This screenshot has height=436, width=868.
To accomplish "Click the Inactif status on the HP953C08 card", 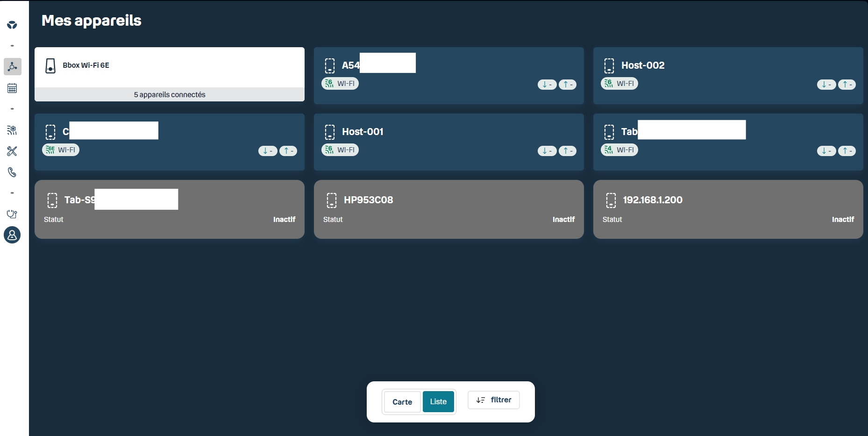I will (563, 220).
